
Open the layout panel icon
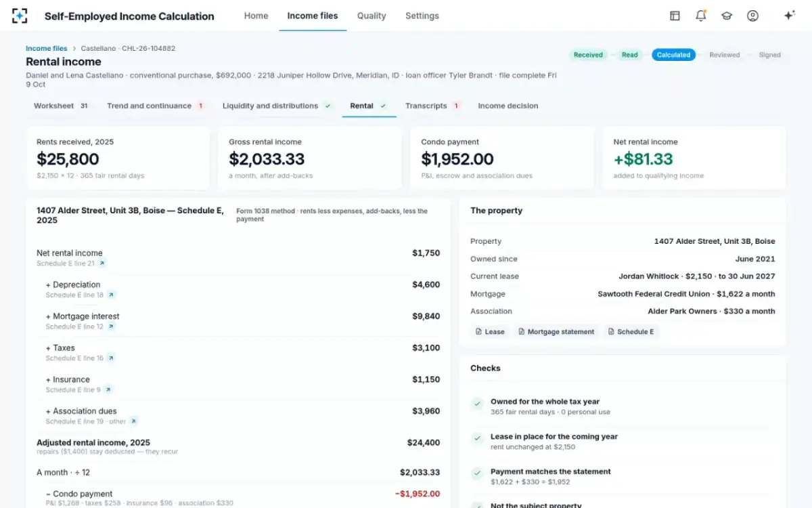[x=675, y=16]
